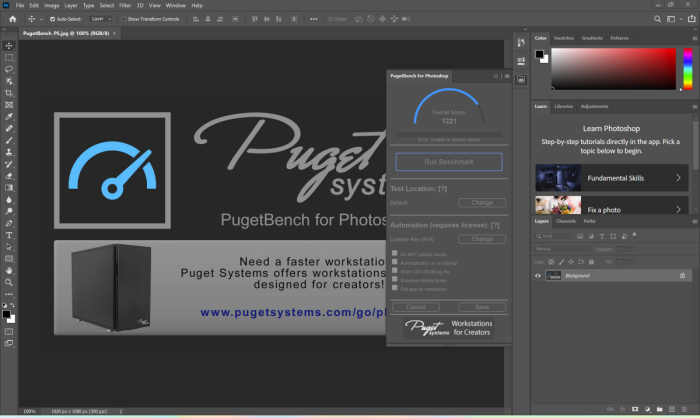
Task: Collapse PugetBench panel double-arrow
Action: pyautogui.click(x=496, y=76)
